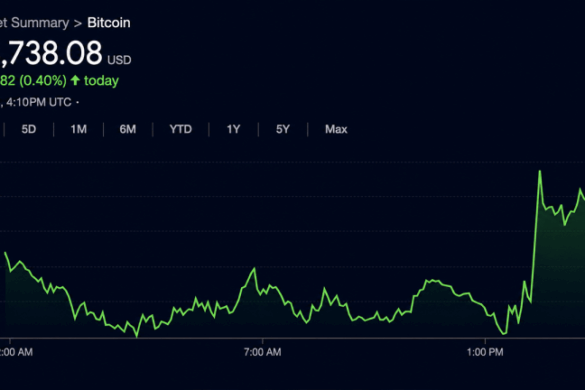Click the 1:00 PM axis label
Viewport: 585px width, 390px height.
(x=485, y=352)
